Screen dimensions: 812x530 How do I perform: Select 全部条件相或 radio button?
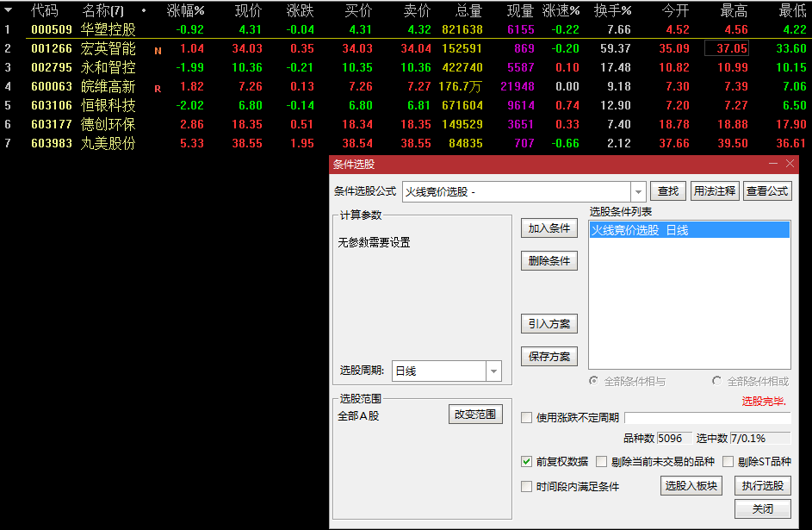tap(716, 381)
